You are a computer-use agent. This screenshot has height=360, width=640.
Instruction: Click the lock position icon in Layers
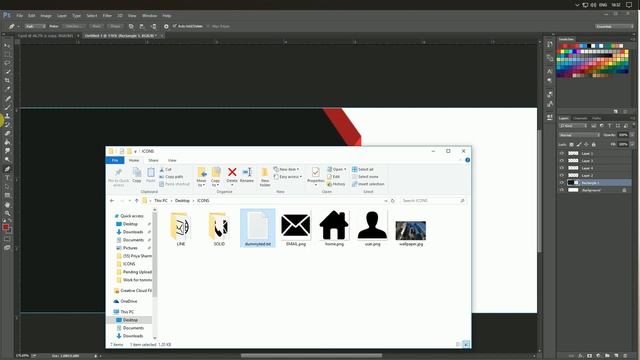click(586, 144)
